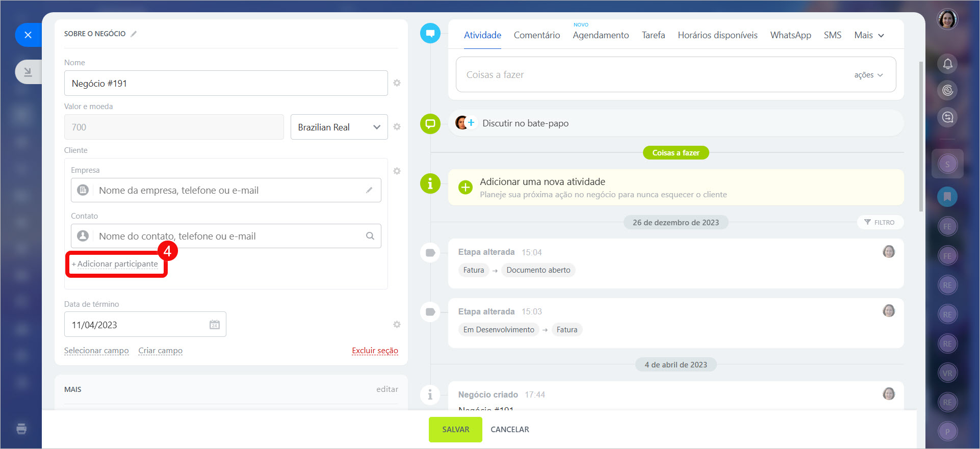Image resolution: width=980 pixels, height=449 pixels.
Task: Open the spiral CoPilot icon in right sidebar
Action: [x=947, y=90]
